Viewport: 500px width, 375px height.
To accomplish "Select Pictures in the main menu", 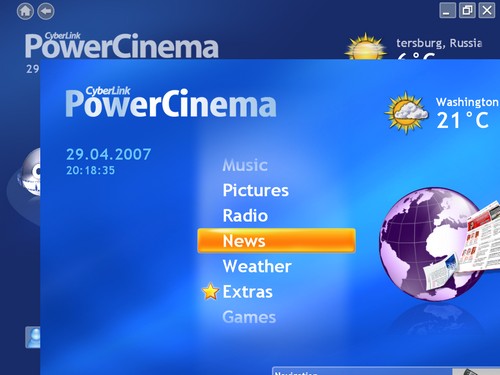I will click(x=256, y=190).
